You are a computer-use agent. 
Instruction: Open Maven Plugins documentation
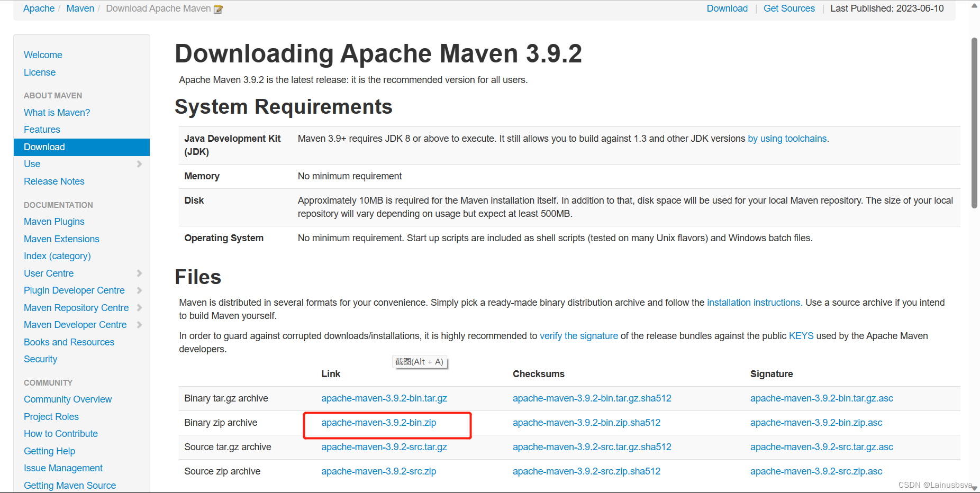tap(54, 222)
